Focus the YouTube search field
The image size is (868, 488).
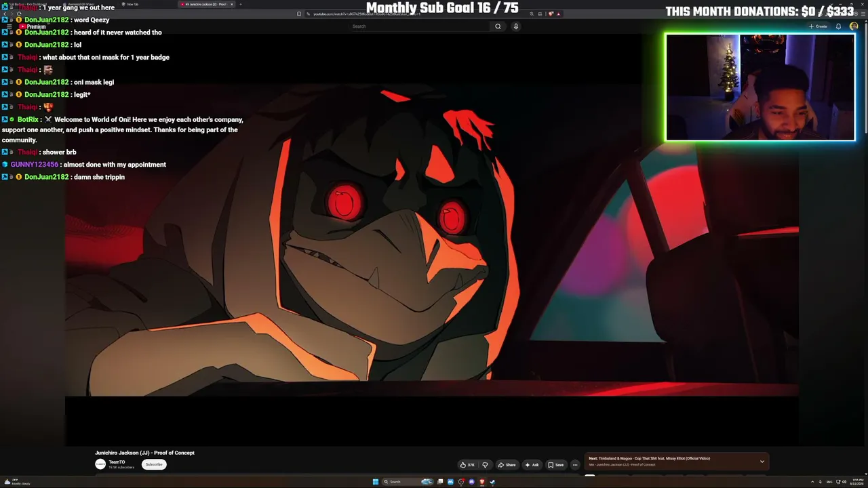pos(420,26)
